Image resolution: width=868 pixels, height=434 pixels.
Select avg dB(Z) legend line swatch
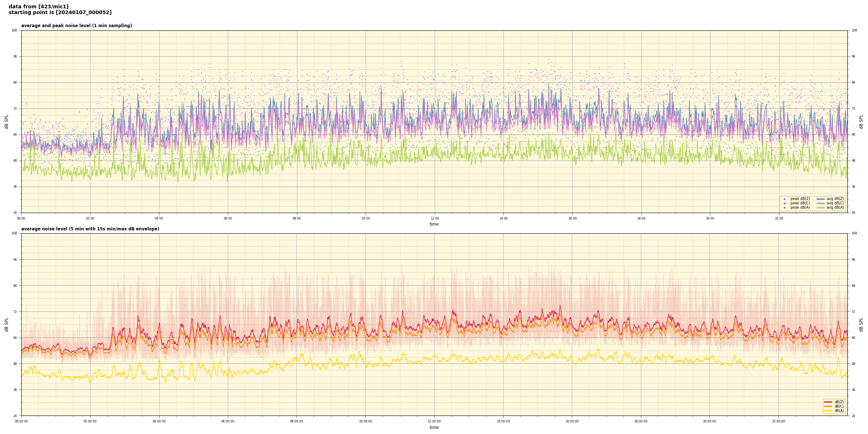tap(821, 199)
